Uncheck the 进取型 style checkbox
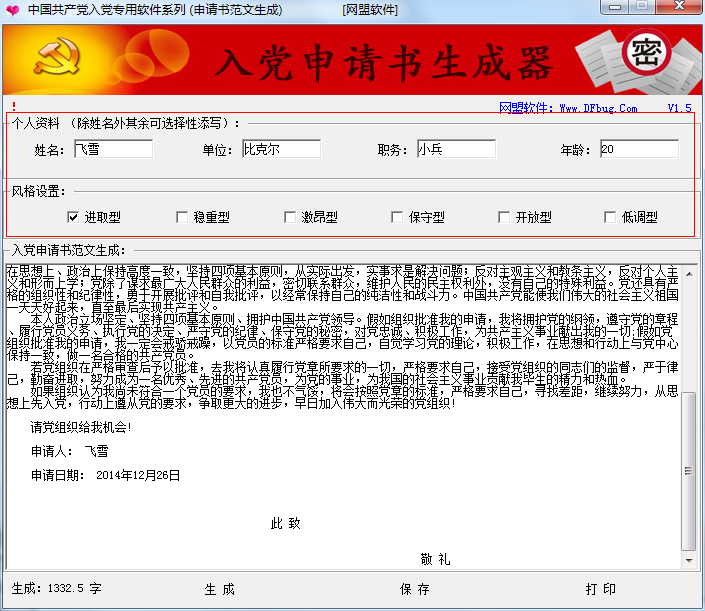The width and height of the screenshot is (705, 611). [74, 217]
